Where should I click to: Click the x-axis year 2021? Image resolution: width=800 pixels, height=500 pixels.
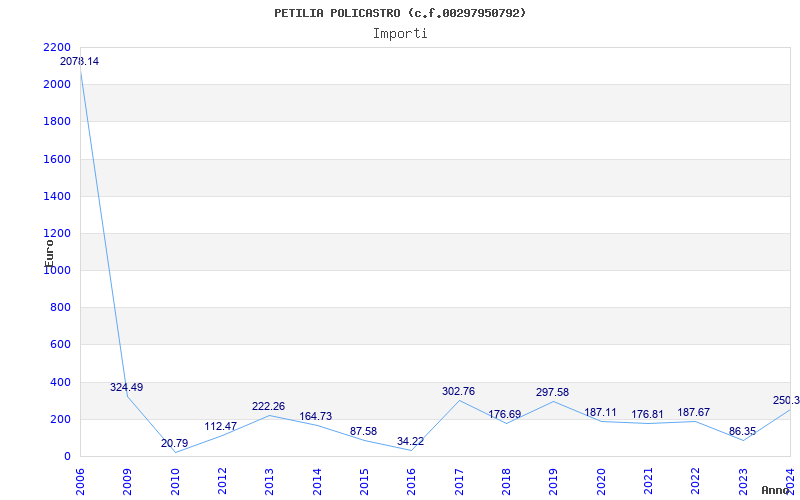click(648, 481)
